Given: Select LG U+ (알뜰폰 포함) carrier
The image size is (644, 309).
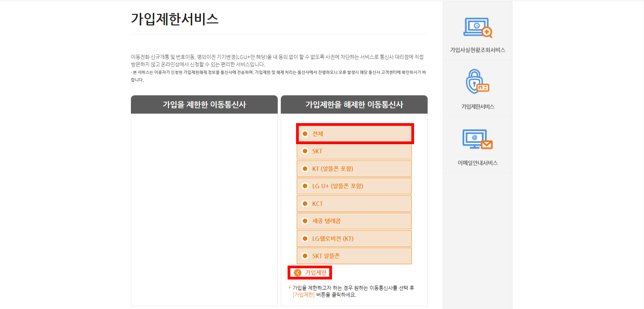Looking at the screenshot, I should pos(305,186).
